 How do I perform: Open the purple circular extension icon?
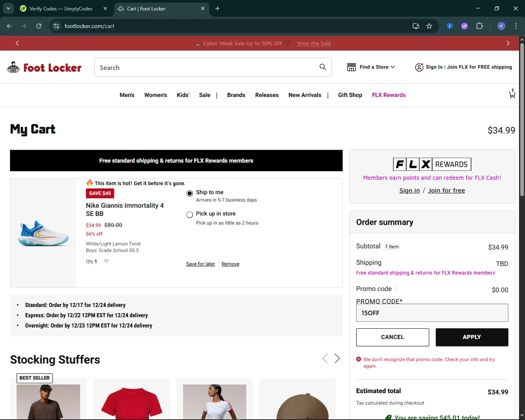pos(464,26)
